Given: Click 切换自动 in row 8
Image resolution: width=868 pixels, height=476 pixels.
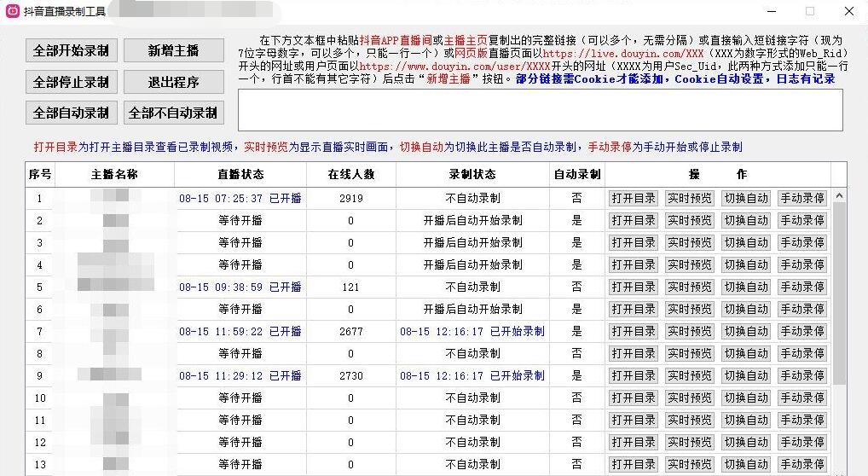Looking at the screenshot, I should (746, 353).
